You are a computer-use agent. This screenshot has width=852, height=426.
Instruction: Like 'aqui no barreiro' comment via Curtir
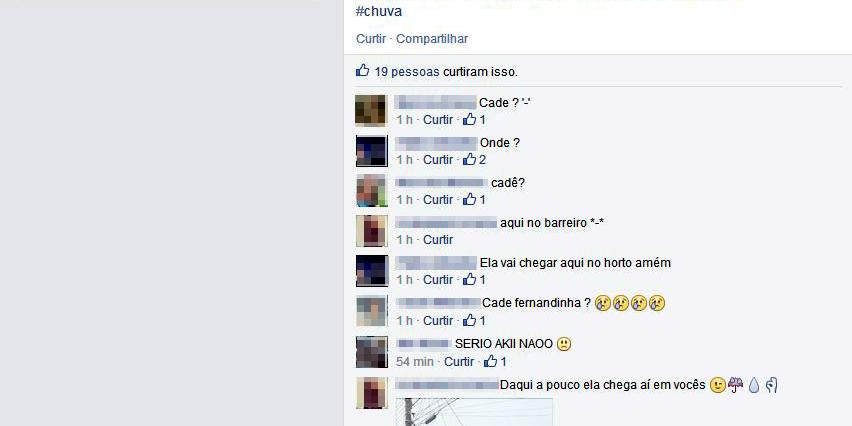pyautogui.click(x=438, y=240)
